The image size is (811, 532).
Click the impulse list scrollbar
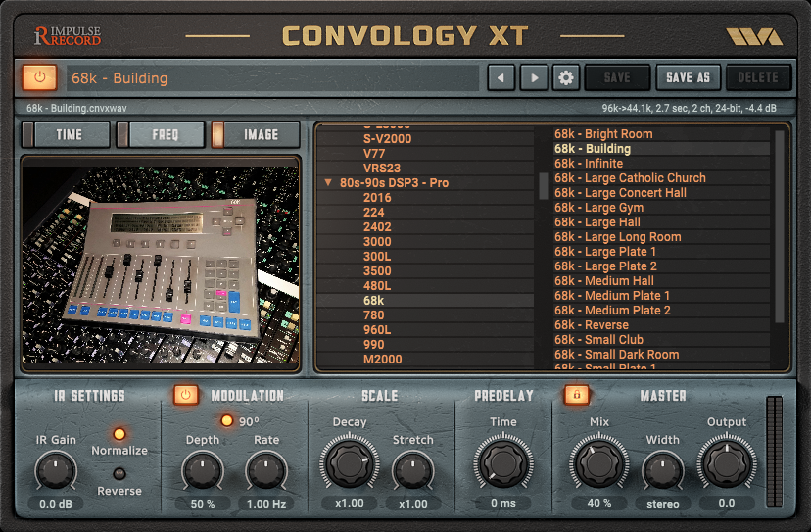(x=779, y=226)
